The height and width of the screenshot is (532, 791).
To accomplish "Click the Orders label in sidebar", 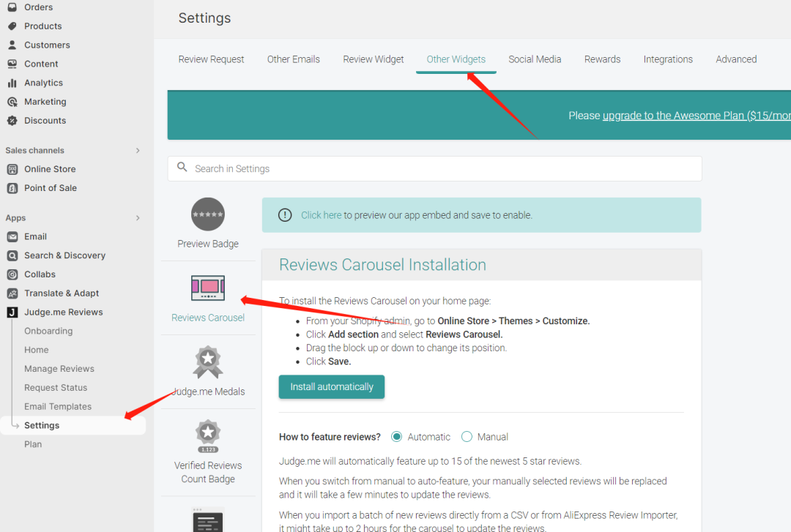I will pos(38,7).
